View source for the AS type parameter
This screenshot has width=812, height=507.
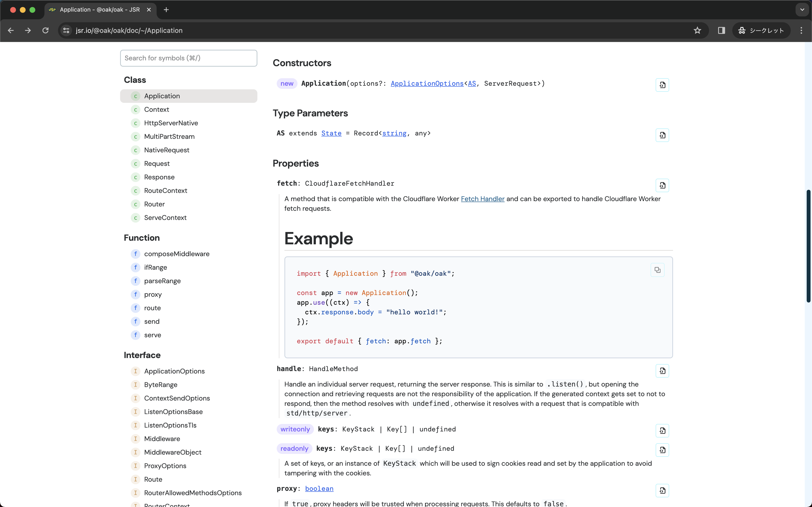[x=662, y=135]
